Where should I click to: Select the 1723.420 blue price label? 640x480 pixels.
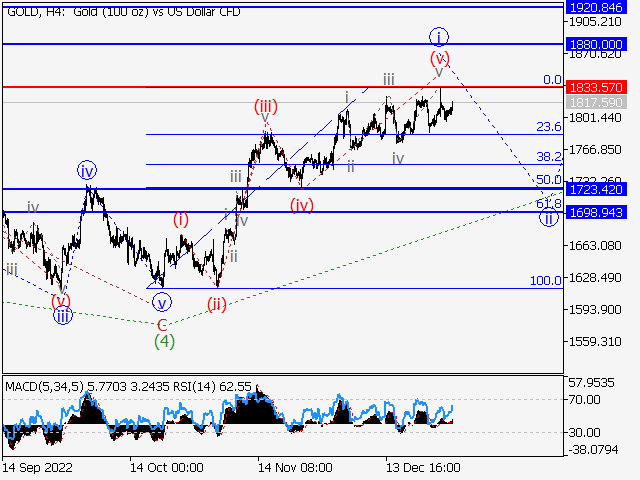[x=596, y=189]
